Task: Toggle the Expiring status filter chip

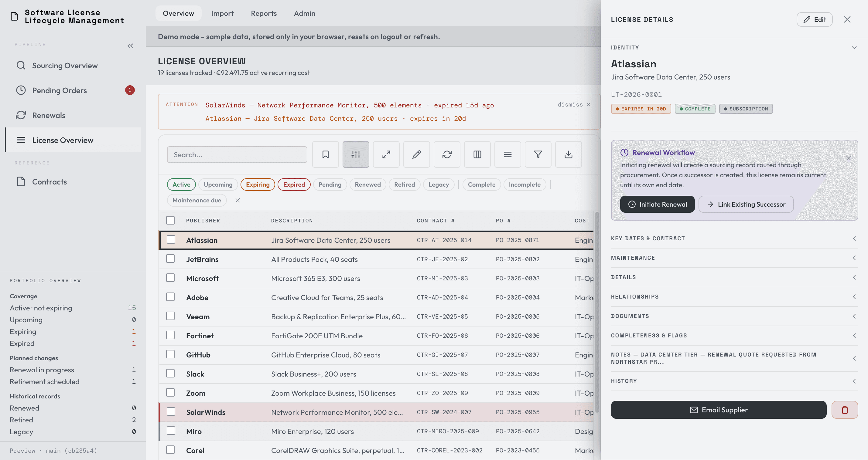Action: [258, 184]
